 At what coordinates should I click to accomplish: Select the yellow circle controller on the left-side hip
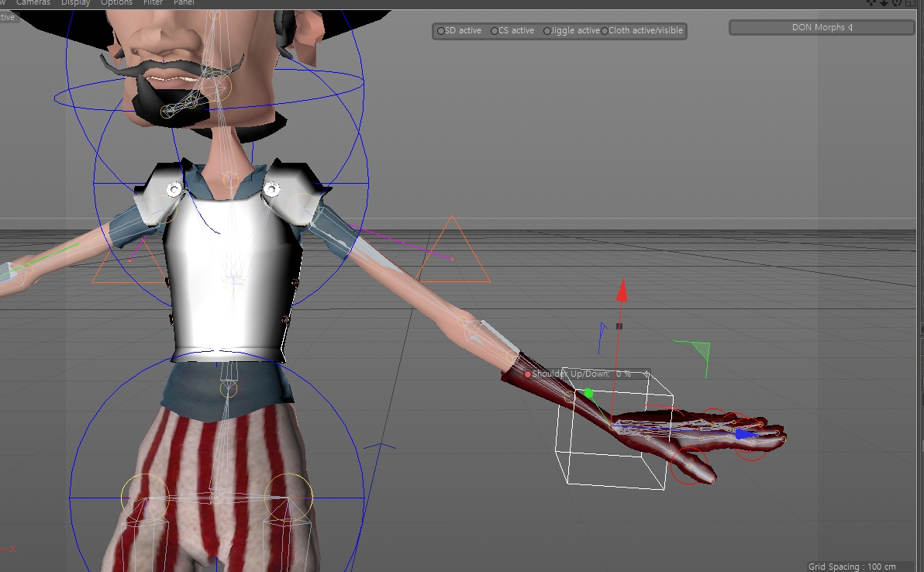(145, 497)
